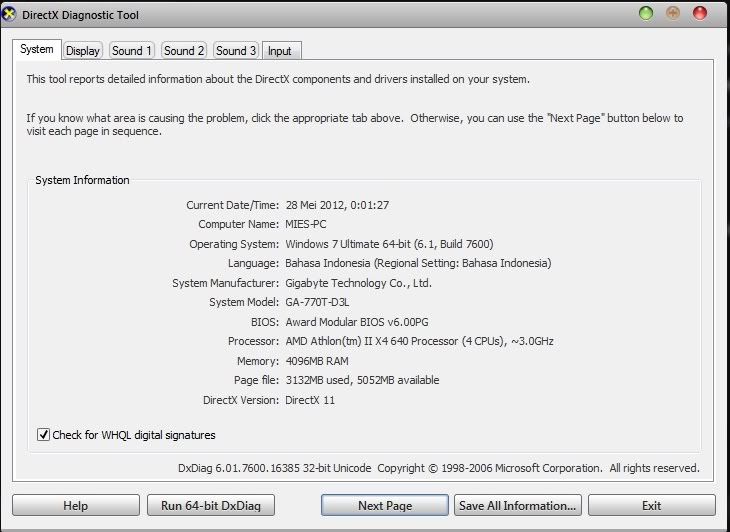
Task: Select the computer name MIES-PC
Action: coord(306,224)
